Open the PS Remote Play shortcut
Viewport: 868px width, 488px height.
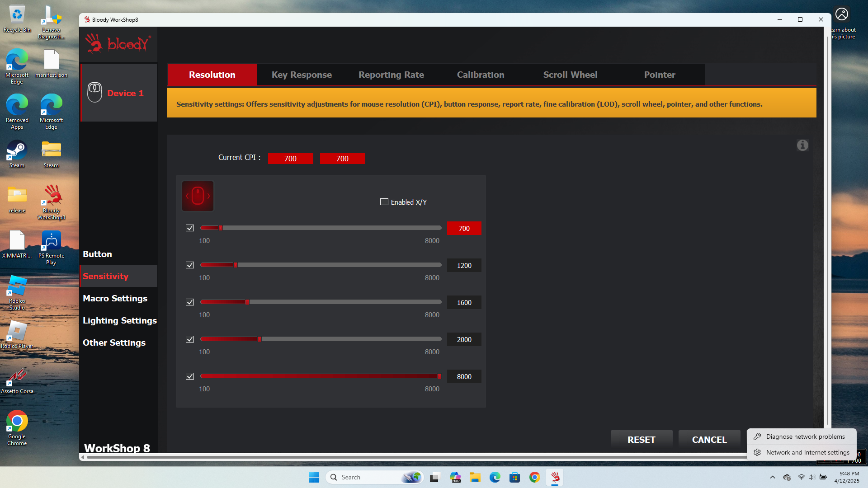click(51, 248)
